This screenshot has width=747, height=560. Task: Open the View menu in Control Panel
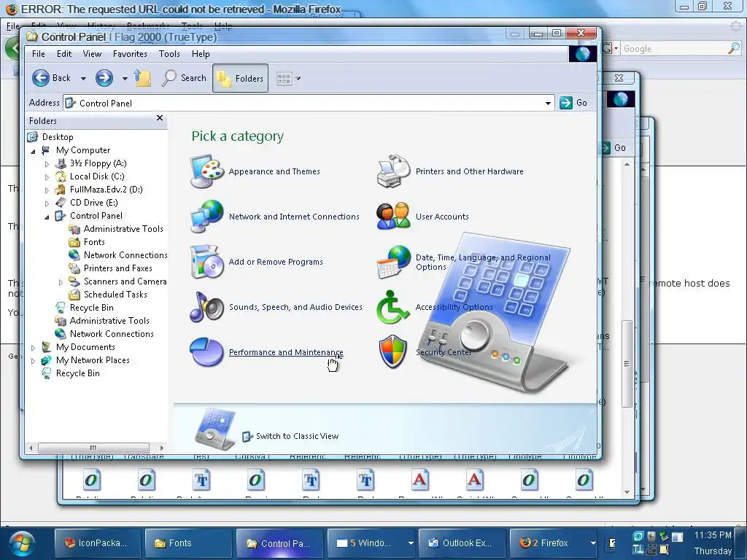[92, 54]
